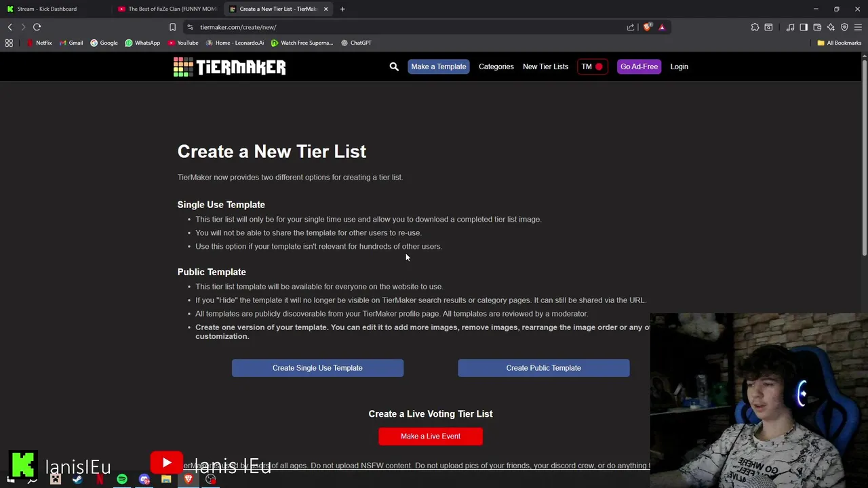Open OBS Studio from the taskbar

tap(211, 479)
